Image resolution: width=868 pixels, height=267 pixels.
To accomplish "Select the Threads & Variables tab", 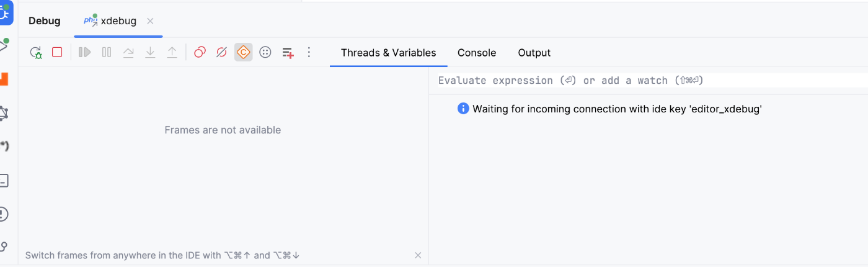I will click(x=389, y=53).
